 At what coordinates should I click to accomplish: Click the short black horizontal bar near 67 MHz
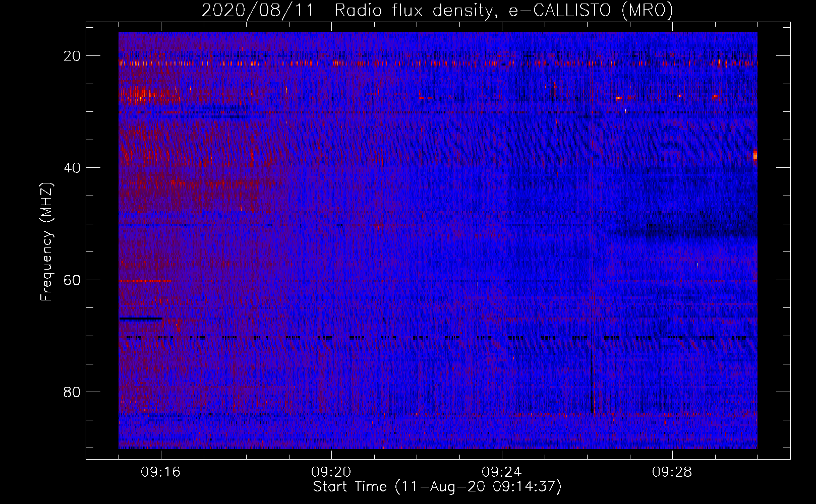tap(141, 319)
